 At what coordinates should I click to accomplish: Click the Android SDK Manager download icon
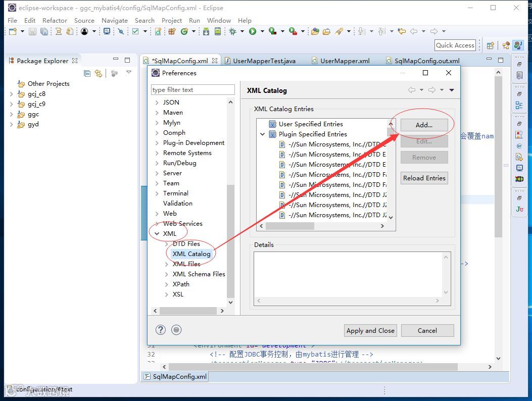(206, 31)
